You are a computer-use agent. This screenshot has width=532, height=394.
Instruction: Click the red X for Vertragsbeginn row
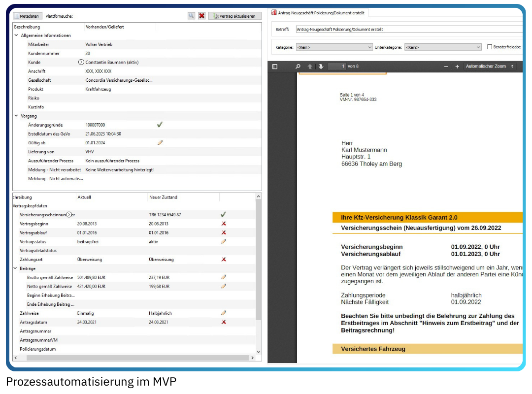click(224, 224)
